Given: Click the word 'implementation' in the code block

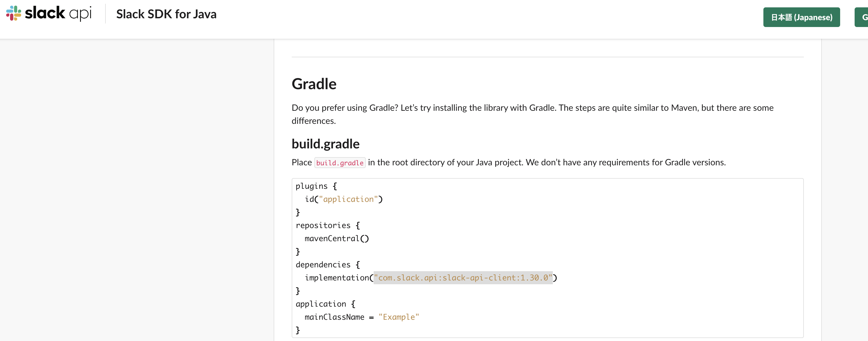Looking at the screenshot, I should tap(336, 278).
